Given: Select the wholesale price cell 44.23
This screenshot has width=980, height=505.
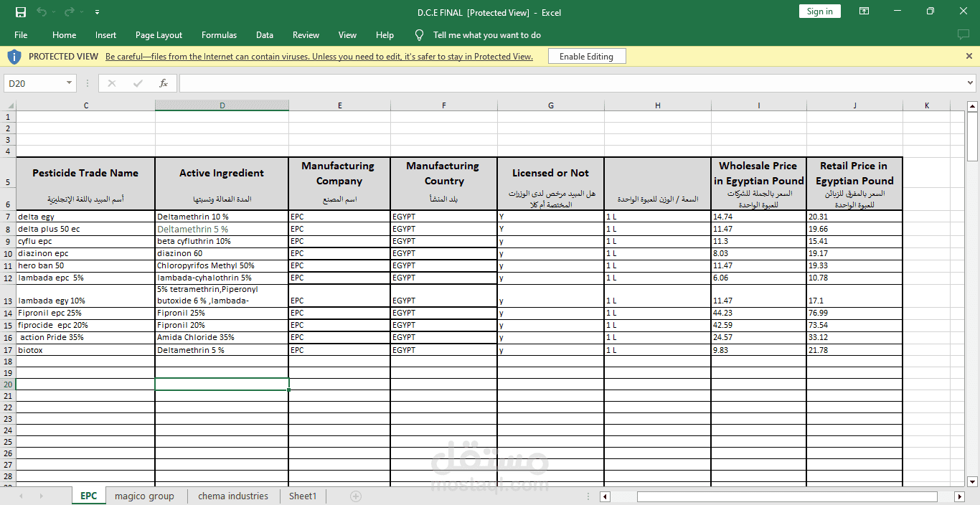Looking at the screenshot, I should [x=759, y=313].
